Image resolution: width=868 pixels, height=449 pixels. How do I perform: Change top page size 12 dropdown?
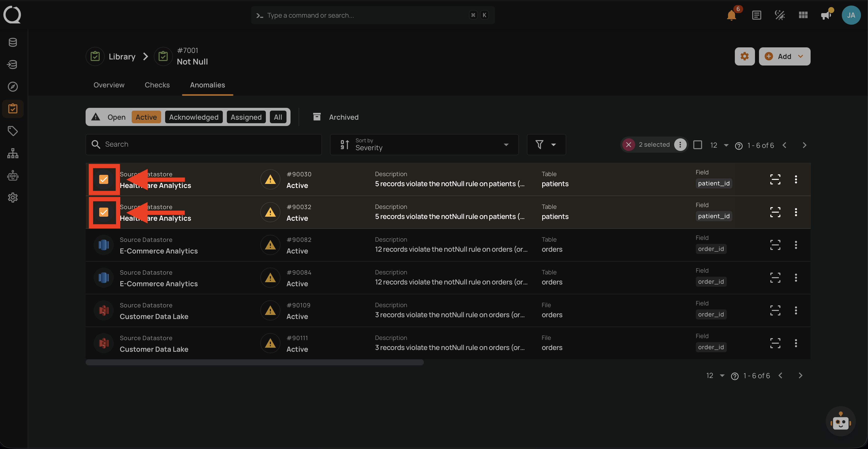(x=719, y=145)
